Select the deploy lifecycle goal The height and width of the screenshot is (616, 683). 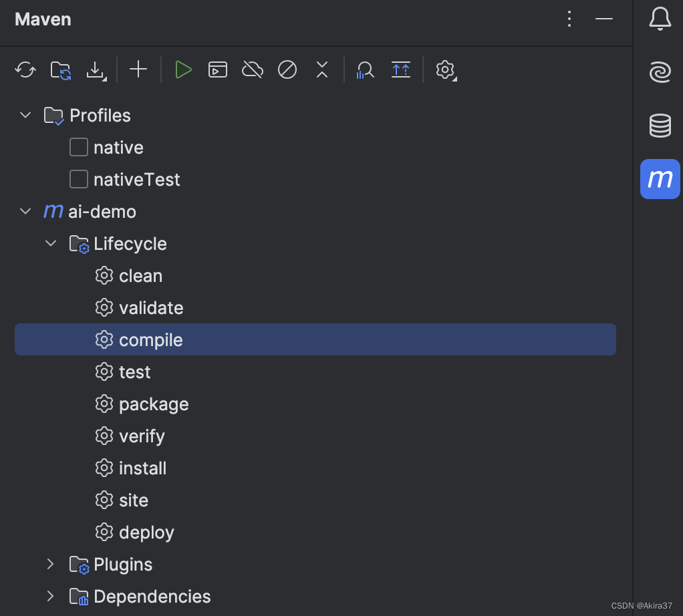pyautogui.click(x=315, y=532)
